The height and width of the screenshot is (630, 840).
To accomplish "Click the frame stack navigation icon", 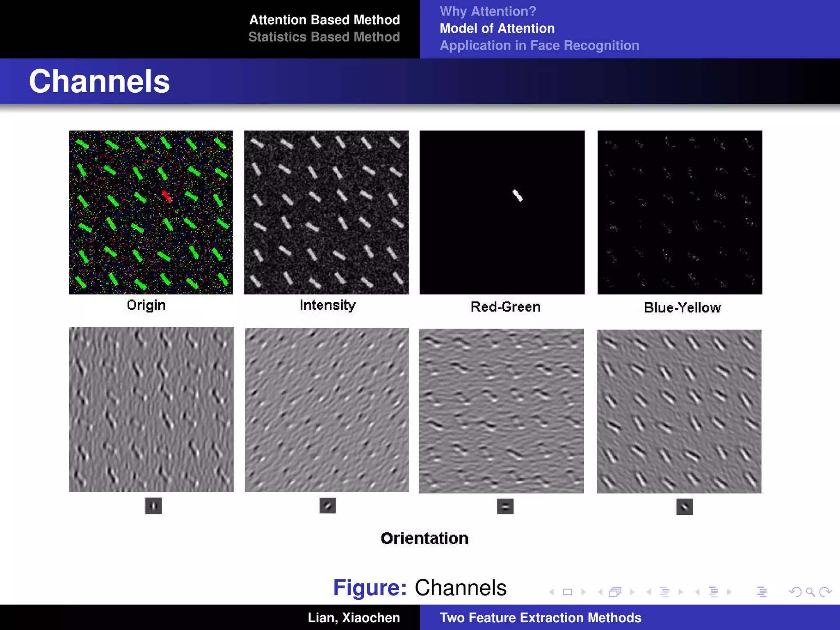I will 615,592.
